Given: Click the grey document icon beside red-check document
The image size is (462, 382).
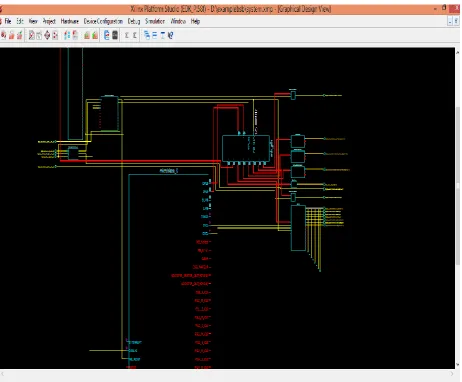Looking at the screenshot, I should pyautogui.click(x=39, y=35).
